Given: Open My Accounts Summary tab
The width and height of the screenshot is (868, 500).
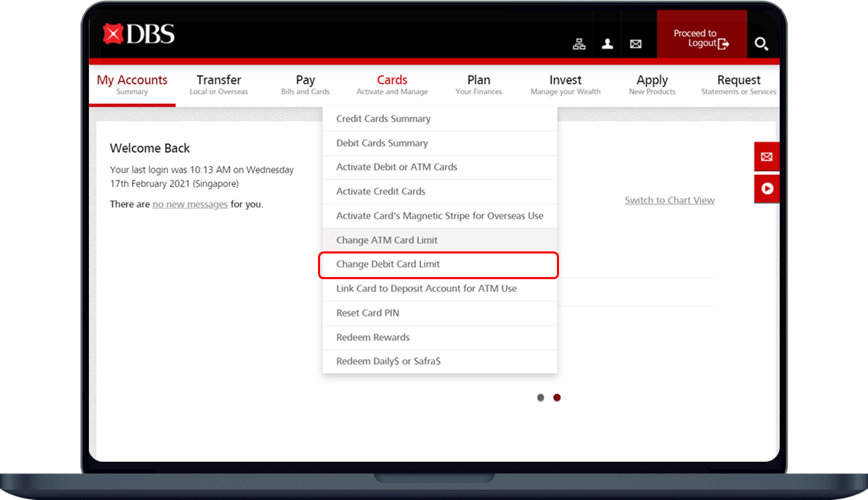Looking at the screenshot, I should click(x=132, y=85).
